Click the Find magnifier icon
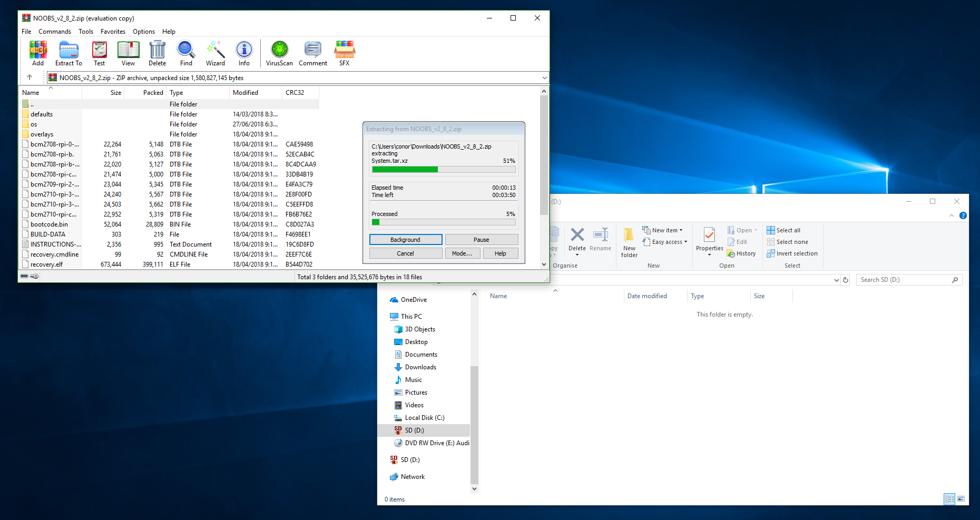 click(x=186, y=53)
